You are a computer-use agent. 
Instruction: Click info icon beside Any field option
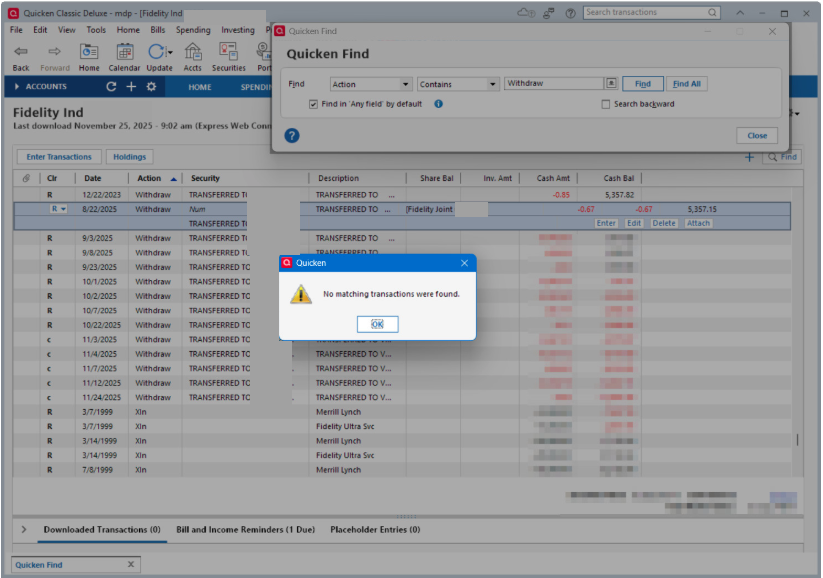pos(438,104)
